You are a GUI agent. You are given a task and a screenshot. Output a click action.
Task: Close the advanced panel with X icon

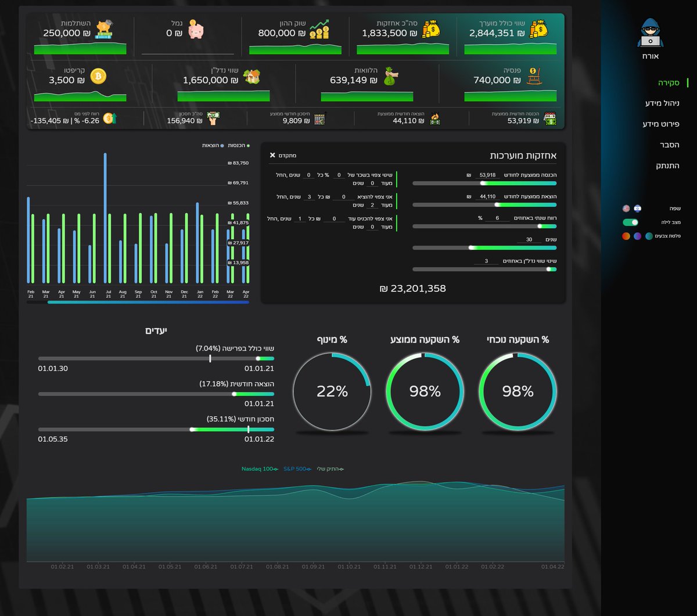tap(272, 155)
